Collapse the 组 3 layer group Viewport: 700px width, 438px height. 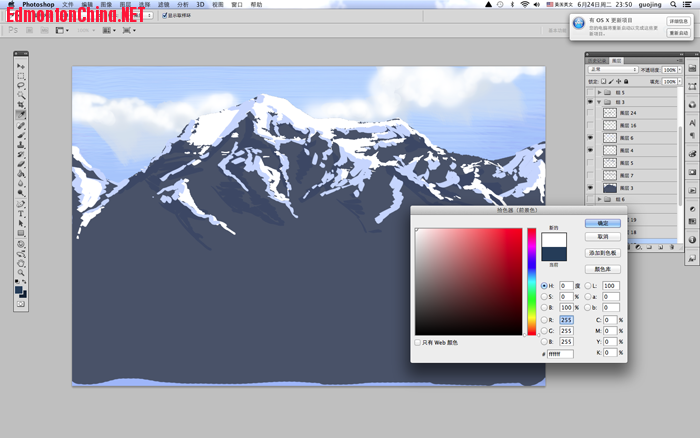(599, 102)
